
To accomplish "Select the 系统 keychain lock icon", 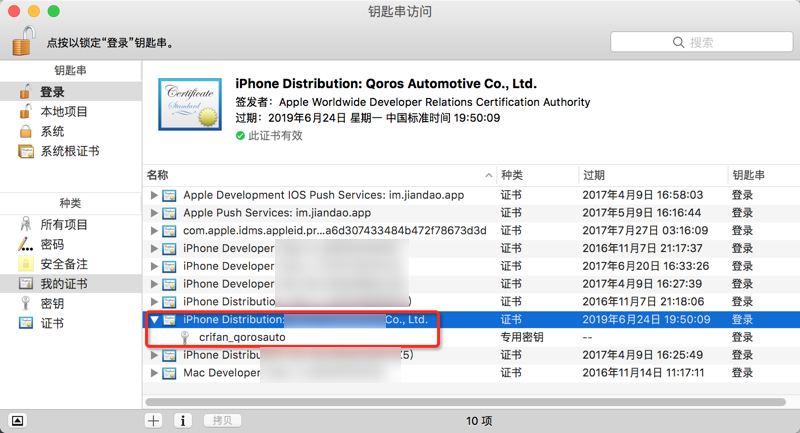I will [x=26, y=131].
